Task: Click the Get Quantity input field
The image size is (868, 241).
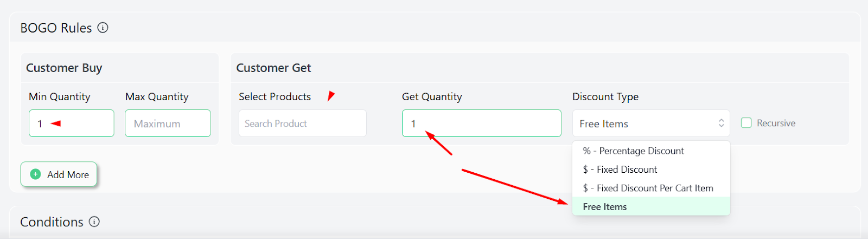Action: tap(482, 123)
